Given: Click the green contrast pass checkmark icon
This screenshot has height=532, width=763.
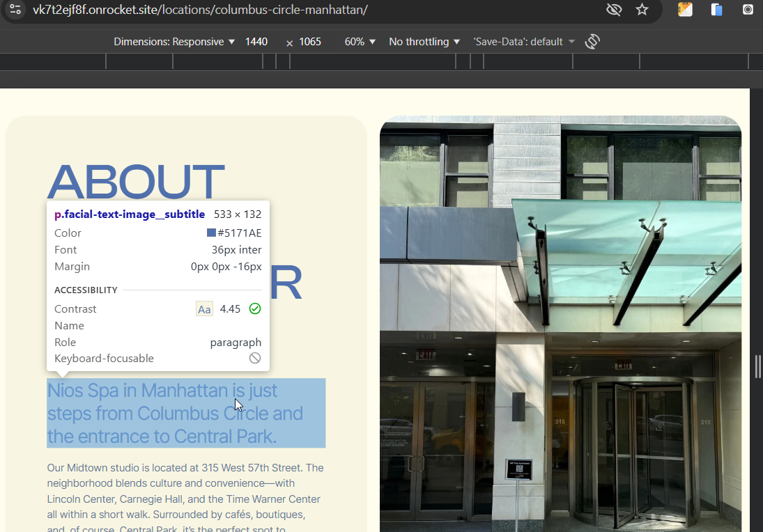Looking at the screenshot, I should [255, 308].
